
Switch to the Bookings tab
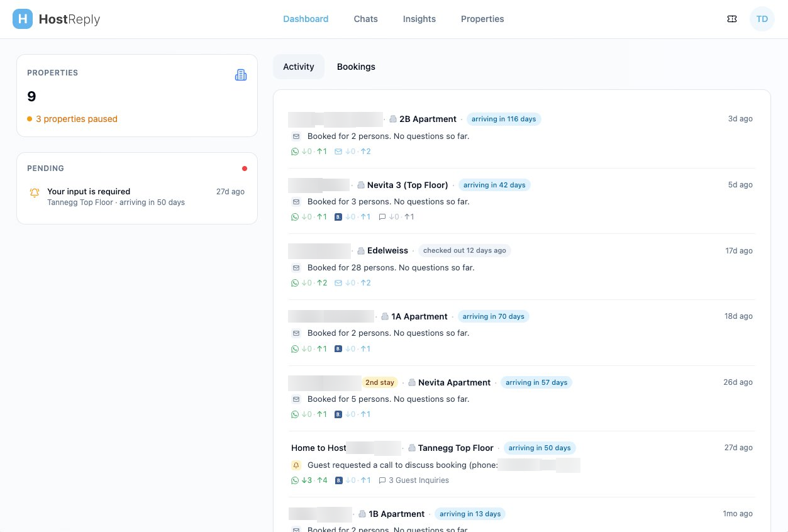(356, 67)
